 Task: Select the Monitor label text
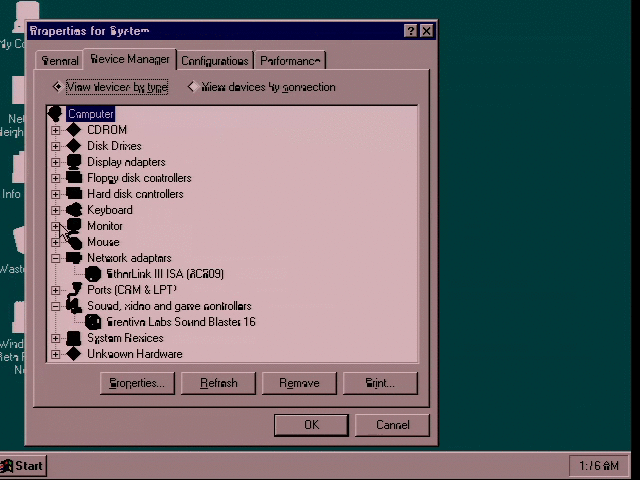(x=105, y=226)
